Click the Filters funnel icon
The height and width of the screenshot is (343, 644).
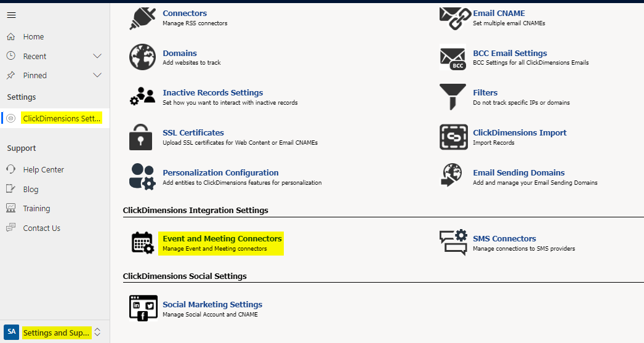point(453,97)
